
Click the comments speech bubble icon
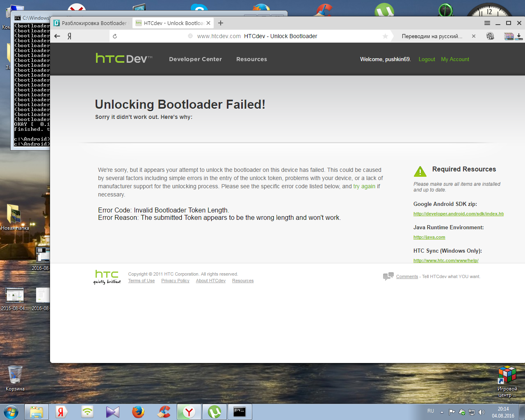click(388, 276)
